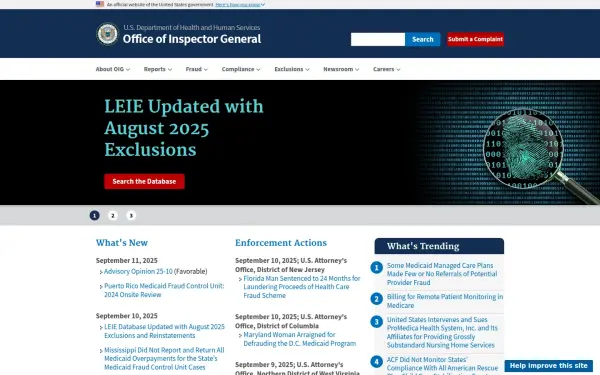Open Mississippi Did Not Report and Return link
The height and width of the screenshot is (375, 600).
(x=164, y=359)
